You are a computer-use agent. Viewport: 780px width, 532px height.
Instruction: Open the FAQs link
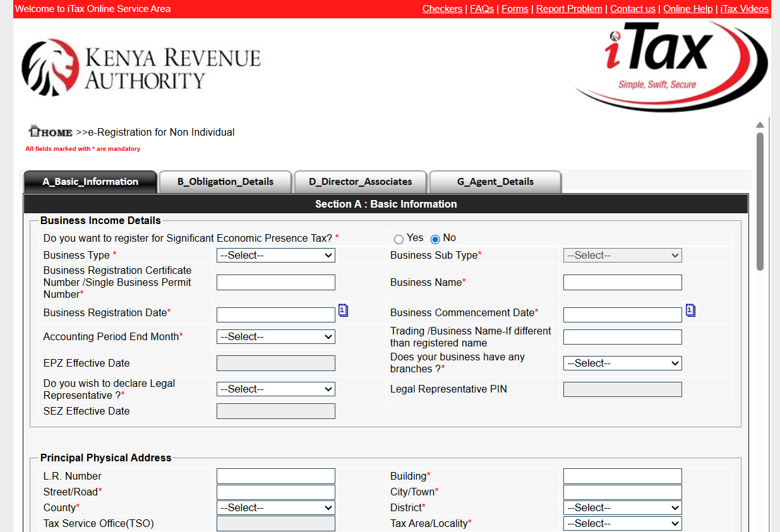tap(482, 9)
